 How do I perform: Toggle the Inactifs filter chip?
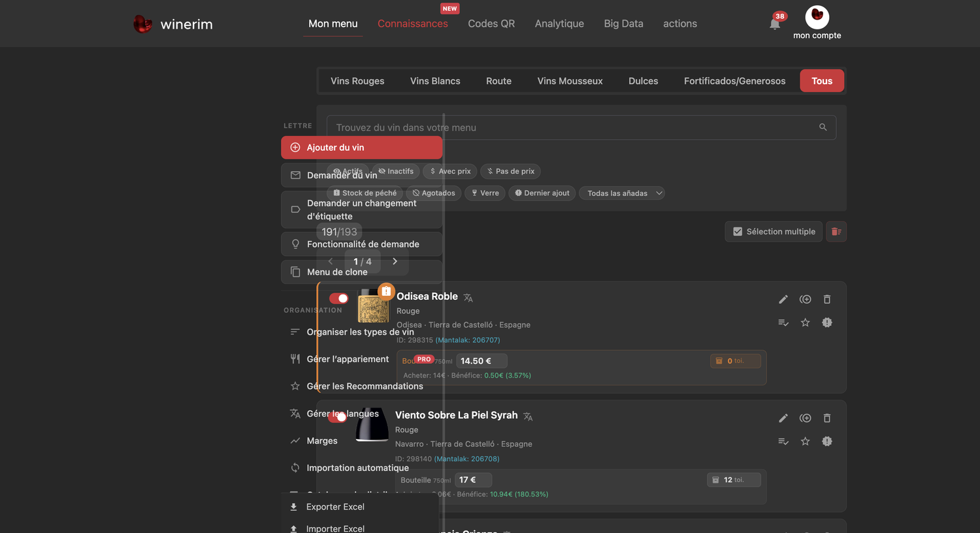point(397,171)
